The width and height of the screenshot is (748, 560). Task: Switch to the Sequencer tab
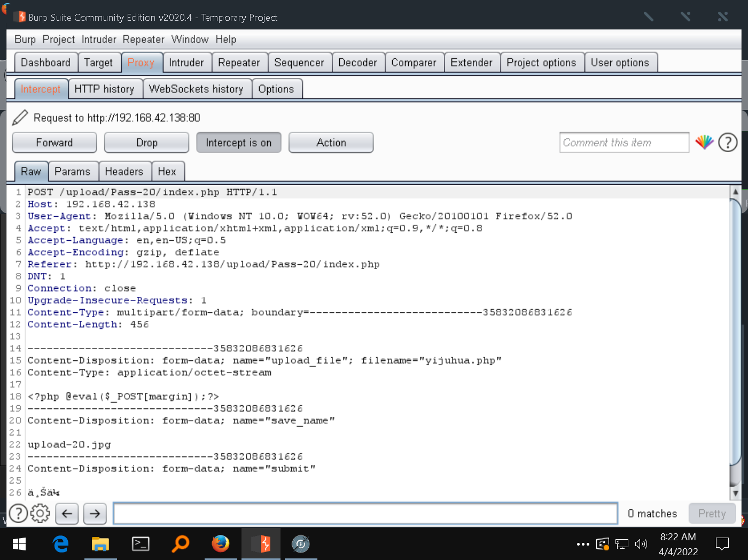299,62
